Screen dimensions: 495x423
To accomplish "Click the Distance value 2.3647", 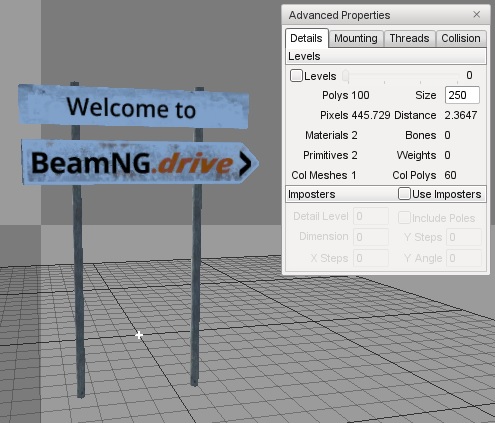I will tap(461, 115).
